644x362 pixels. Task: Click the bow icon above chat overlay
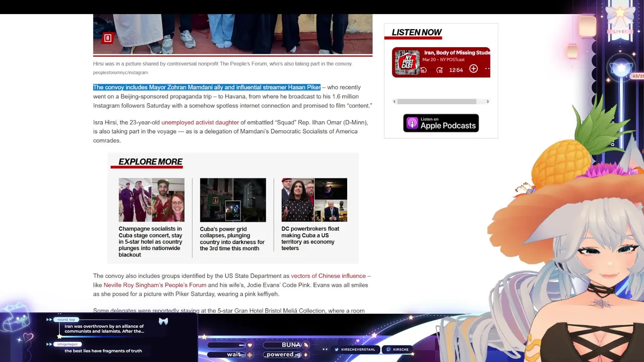point(164,321)
